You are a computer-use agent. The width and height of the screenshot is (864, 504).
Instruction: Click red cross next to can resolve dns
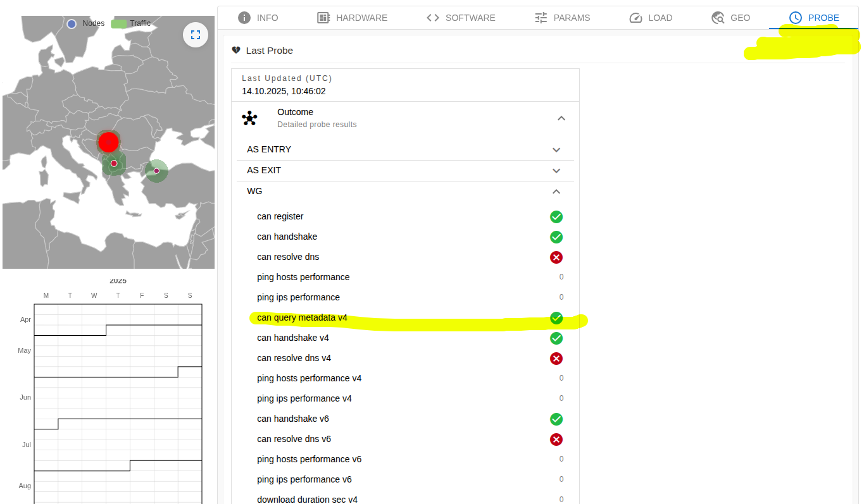pyautogui.click(x=556, y=257)
